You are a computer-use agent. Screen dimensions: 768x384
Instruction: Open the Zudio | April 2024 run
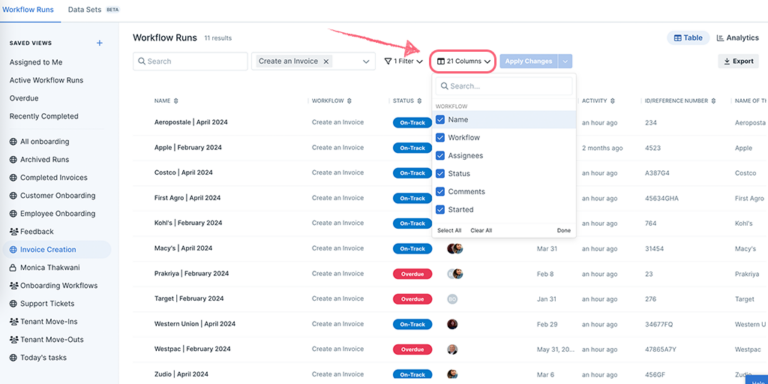pyautogui.click(x=181, y=375)
